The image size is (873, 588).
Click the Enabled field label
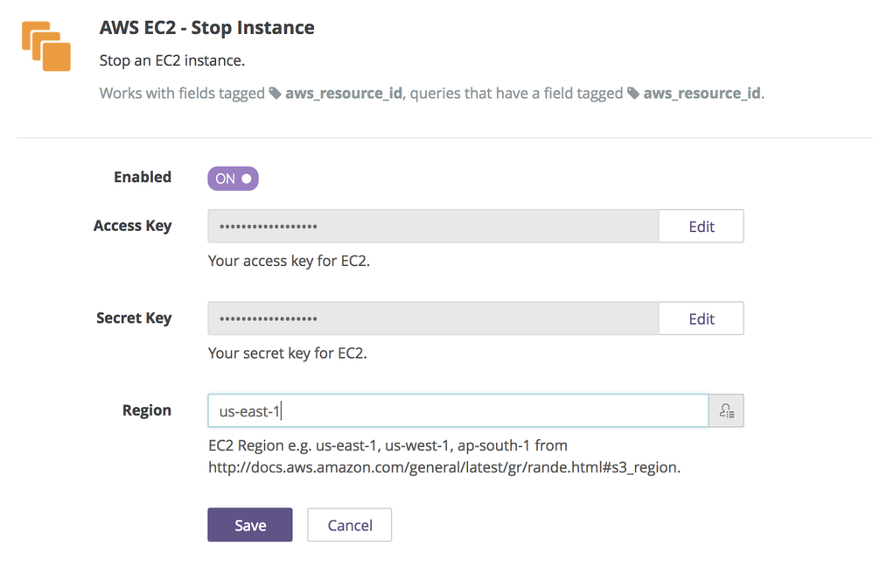[x=143, y=177]
